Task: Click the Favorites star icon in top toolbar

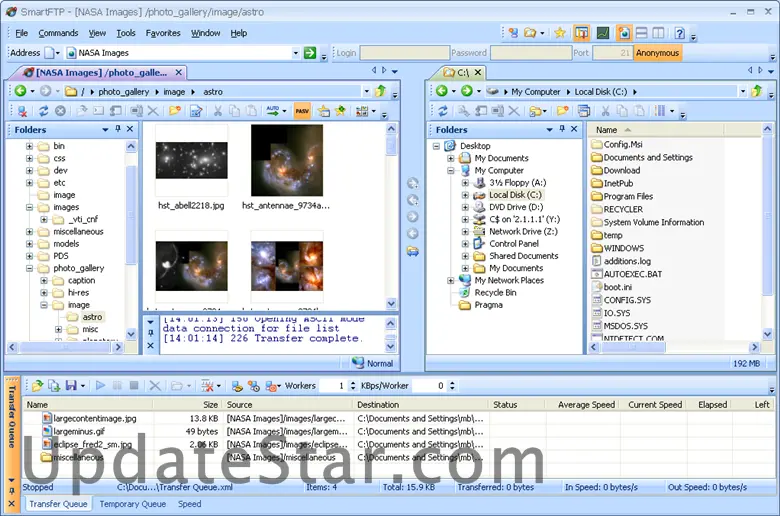Action: tap(560, 33)
